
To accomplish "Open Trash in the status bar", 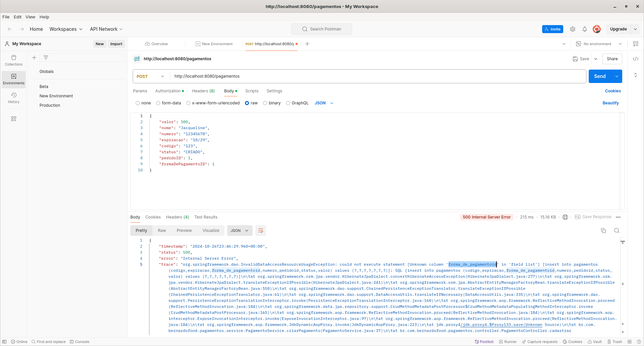I will [615, 342].
